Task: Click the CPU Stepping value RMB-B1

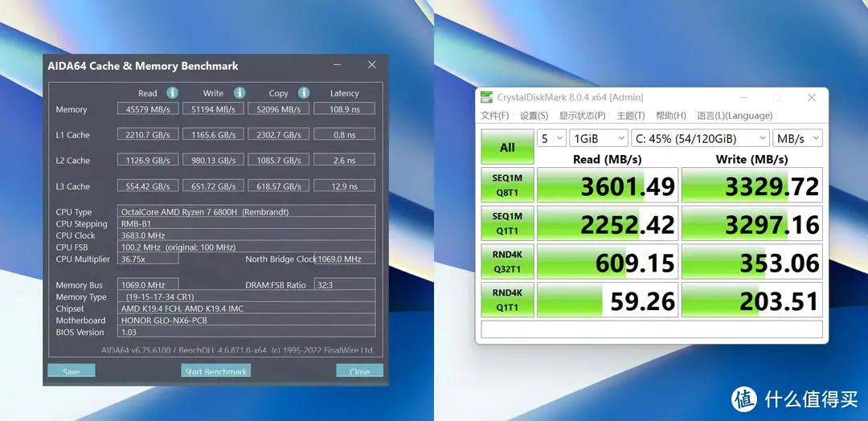Action: (x=247, y=223)
